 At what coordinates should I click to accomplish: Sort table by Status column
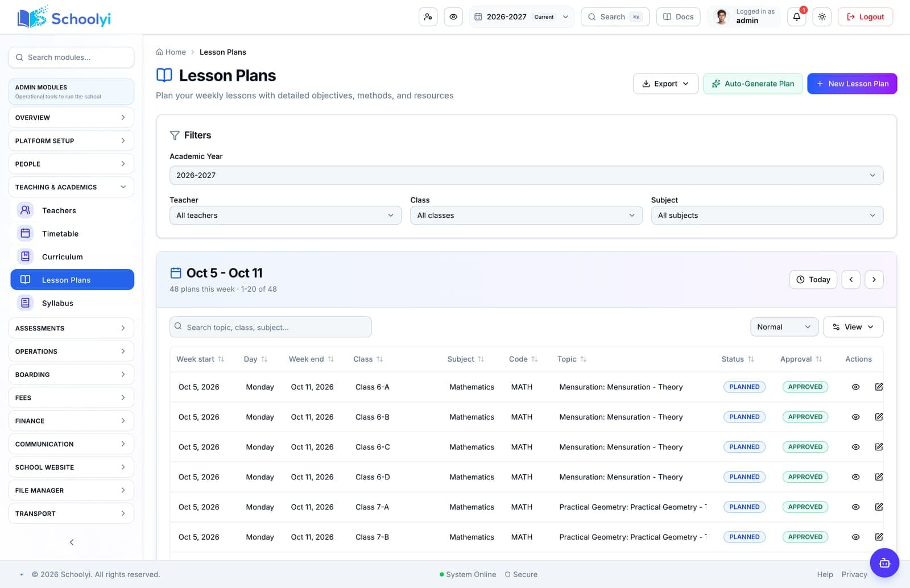[738, 359]
